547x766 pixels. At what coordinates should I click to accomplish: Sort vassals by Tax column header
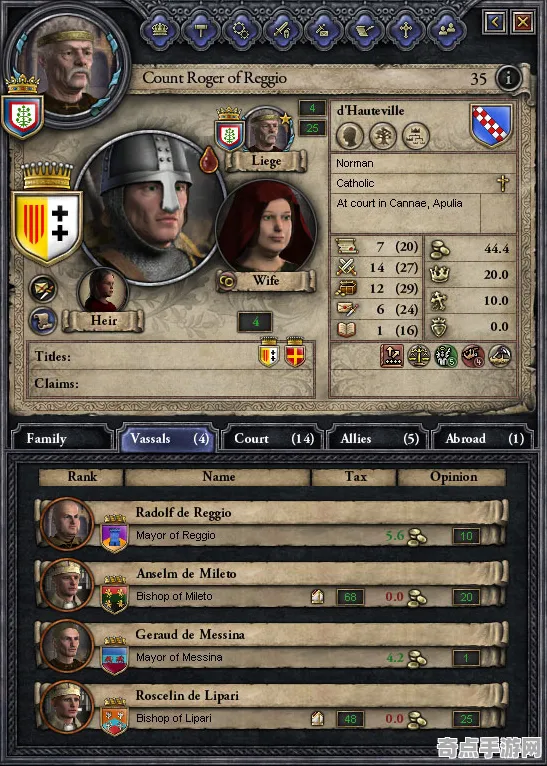click(x=354, y=477)
